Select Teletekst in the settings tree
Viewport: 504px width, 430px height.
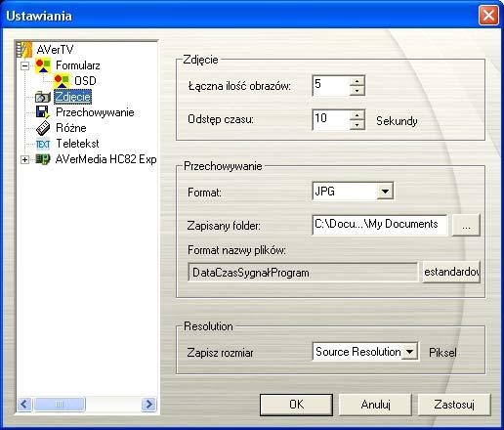click(77, 144)
